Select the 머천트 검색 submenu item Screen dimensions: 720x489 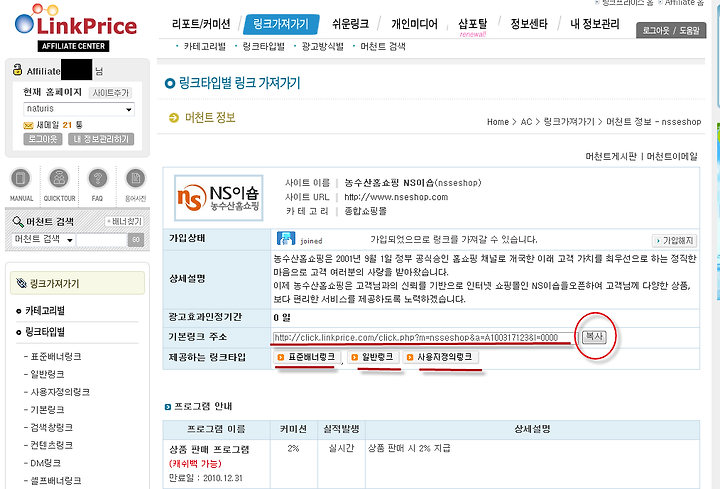click(x=382, y=46)
